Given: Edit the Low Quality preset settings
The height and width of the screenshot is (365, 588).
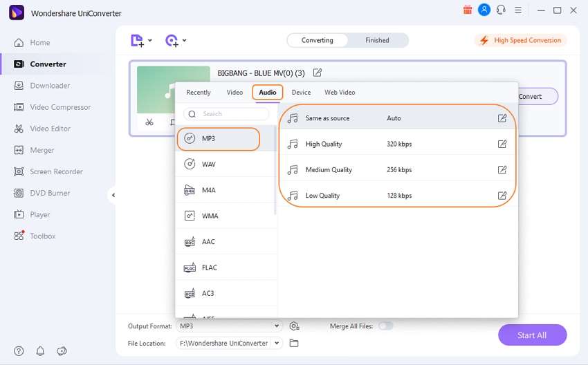Looking at the screenshot, I should (502, 196).
